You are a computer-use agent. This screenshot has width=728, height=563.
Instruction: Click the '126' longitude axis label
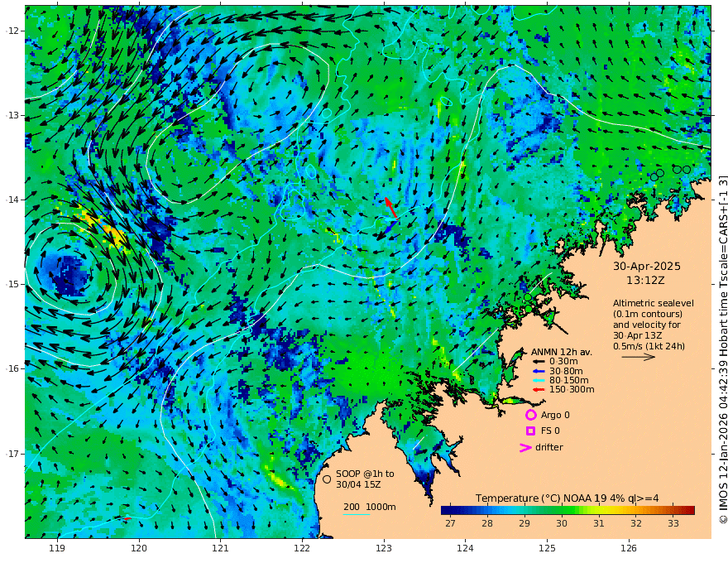pyautogui.click(x=629, y=549)
